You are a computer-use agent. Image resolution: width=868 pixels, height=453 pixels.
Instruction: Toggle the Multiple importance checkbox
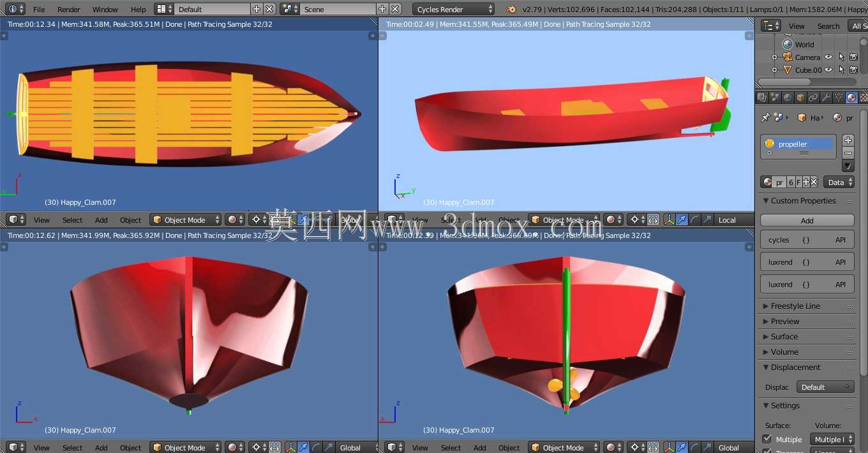767,440
